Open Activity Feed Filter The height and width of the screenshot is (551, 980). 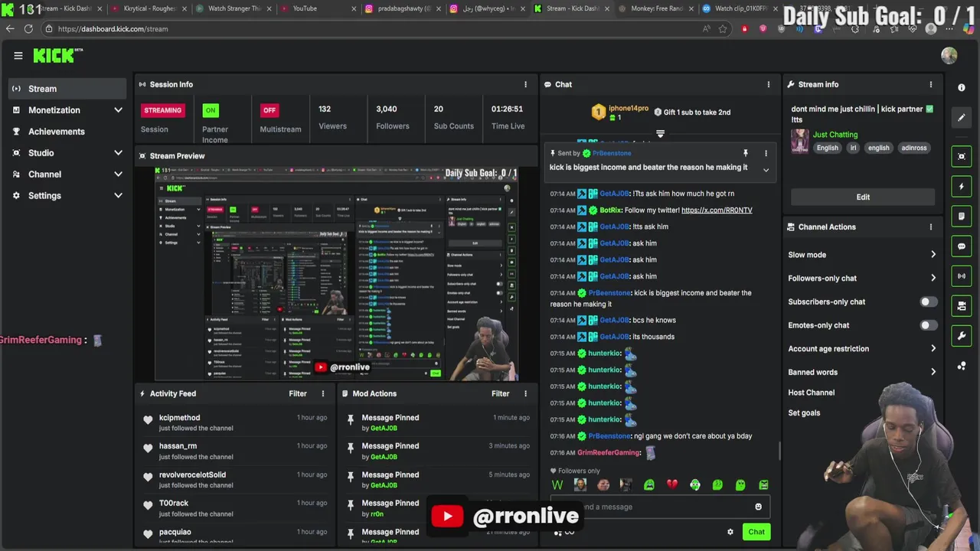pos(298,393)
